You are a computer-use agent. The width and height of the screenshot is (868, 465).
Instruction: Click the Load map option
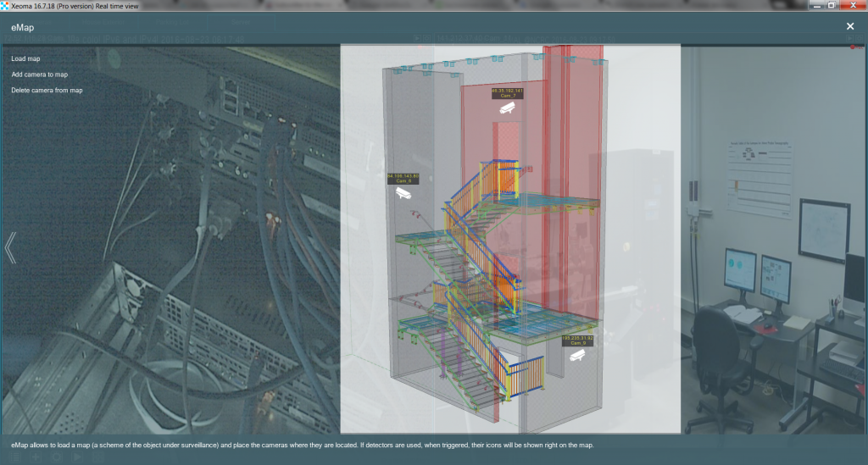pos(25,58)
